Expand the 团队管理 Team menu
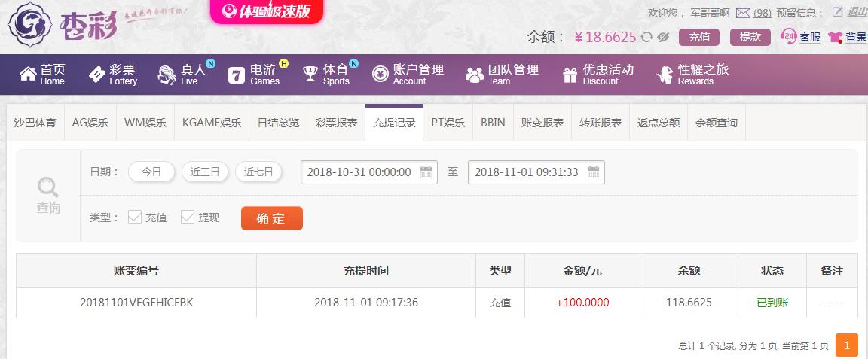Viewport: 868px width, 359px height. (502, 74)
